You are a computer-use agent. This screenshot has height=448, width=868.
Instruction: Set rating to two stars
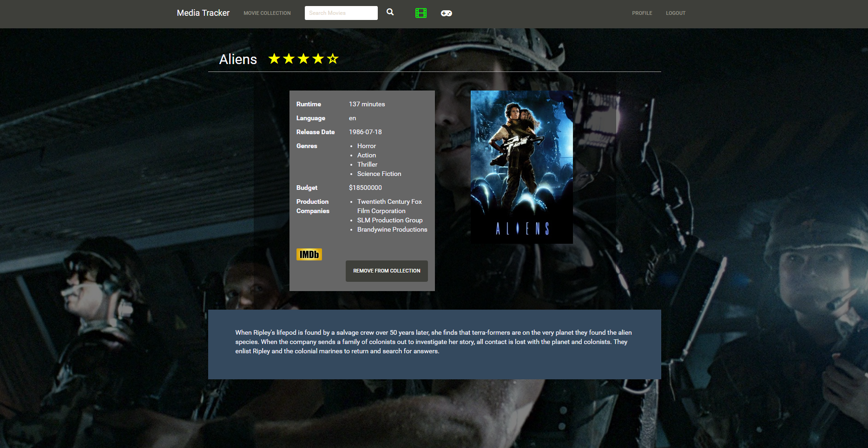(289, 59)
